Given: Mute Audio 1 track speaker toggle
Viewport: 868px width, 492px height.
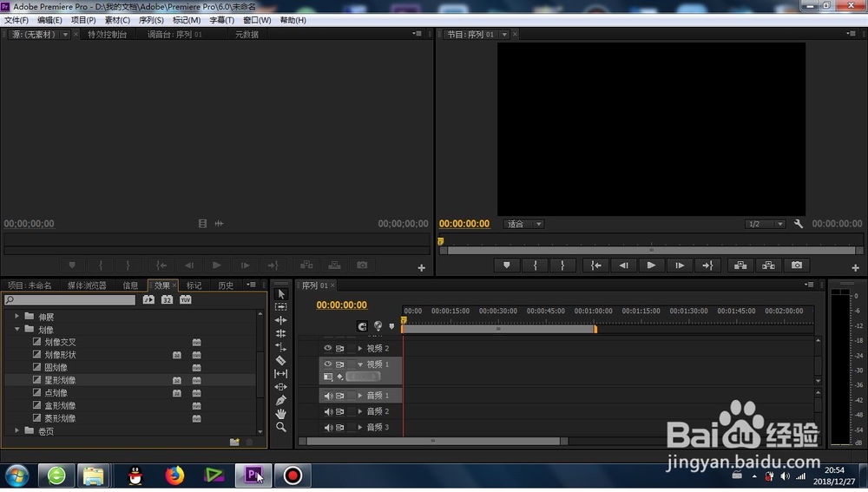Looking at the screenshot, I should pos(328,396).
